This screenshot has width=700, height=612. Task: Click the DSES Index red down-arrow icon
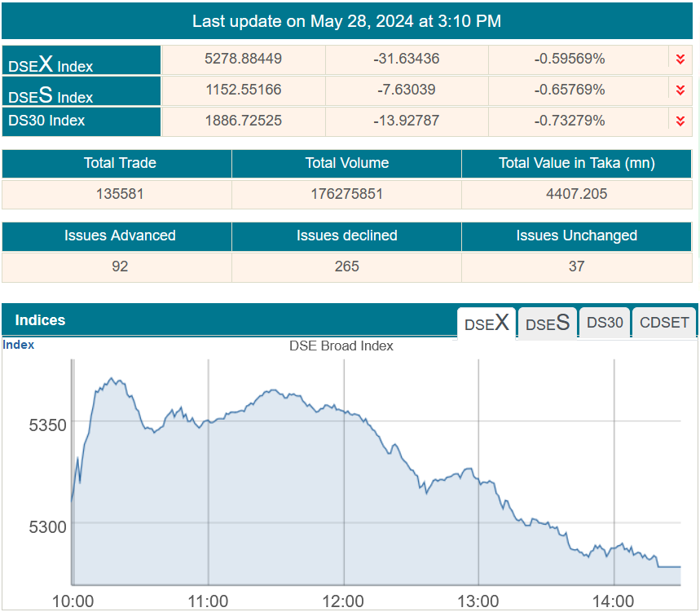click(x=680, y=90)
